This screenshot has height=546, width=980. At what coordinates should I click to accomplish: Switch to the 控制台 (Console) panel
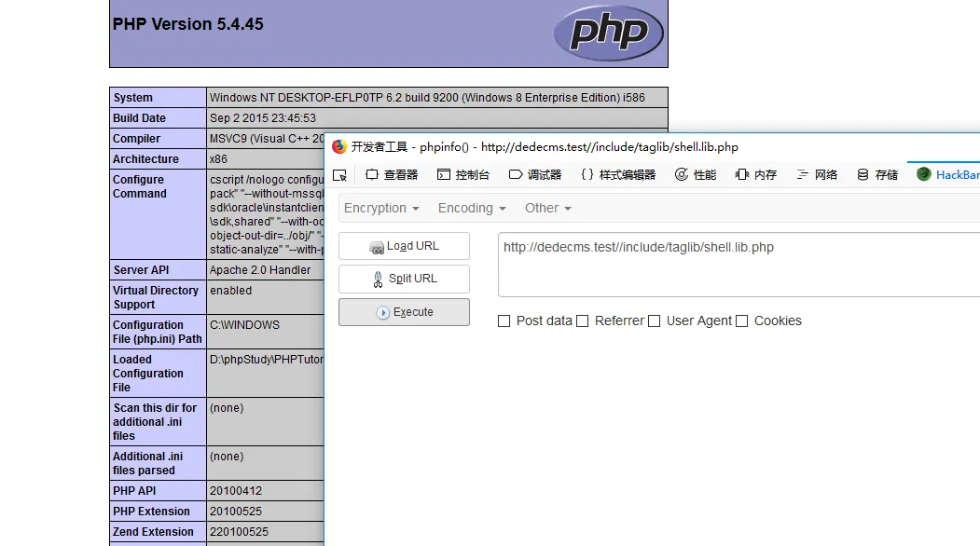(463, 174)
